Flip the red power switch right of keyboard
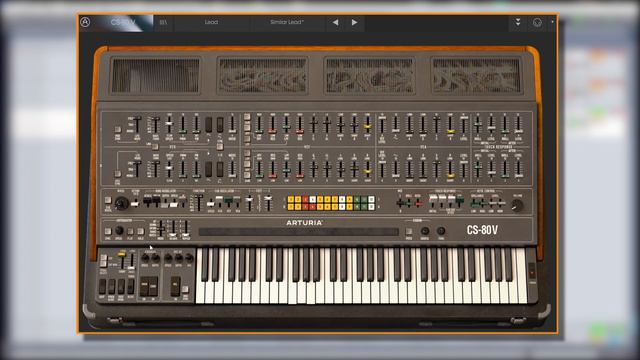This screenshot has height=360, width=640. 532,271
